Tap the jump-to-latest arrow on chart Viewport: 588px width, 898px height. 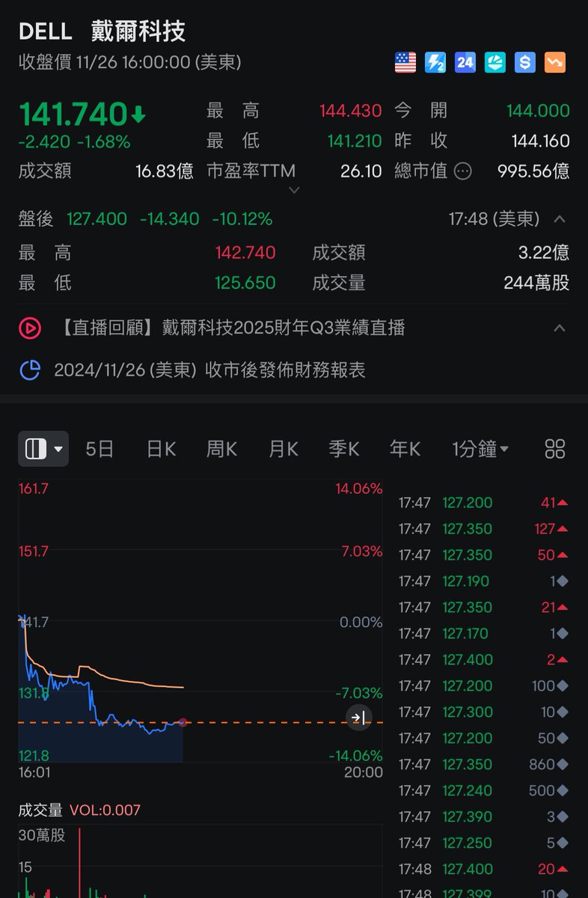[358, 718]
